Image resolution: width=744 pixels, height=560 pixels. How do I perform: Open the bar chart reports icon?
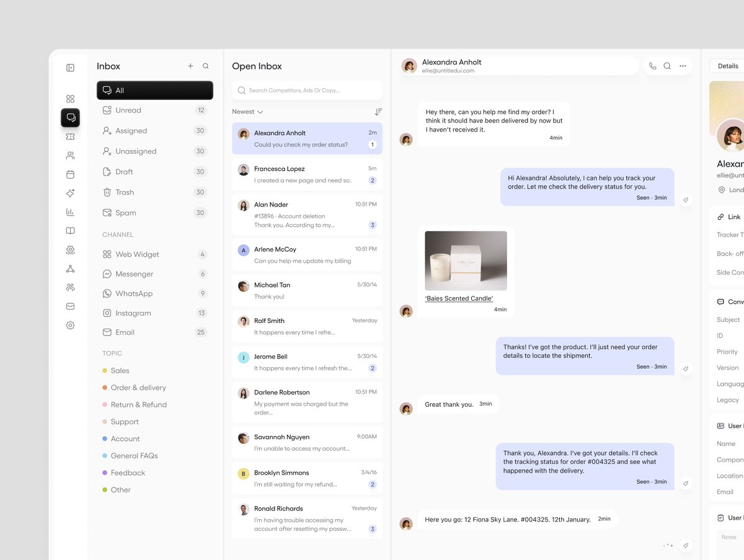[70, 212]
